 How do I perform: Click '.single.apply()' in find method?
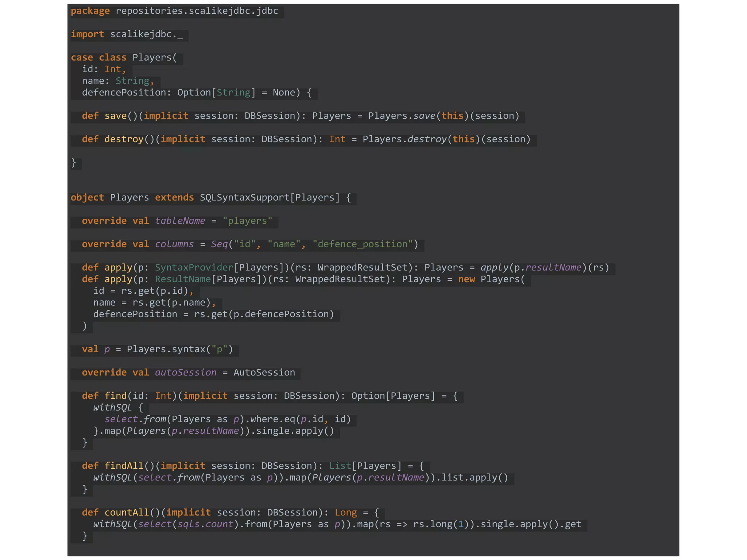tap(292, 431)
